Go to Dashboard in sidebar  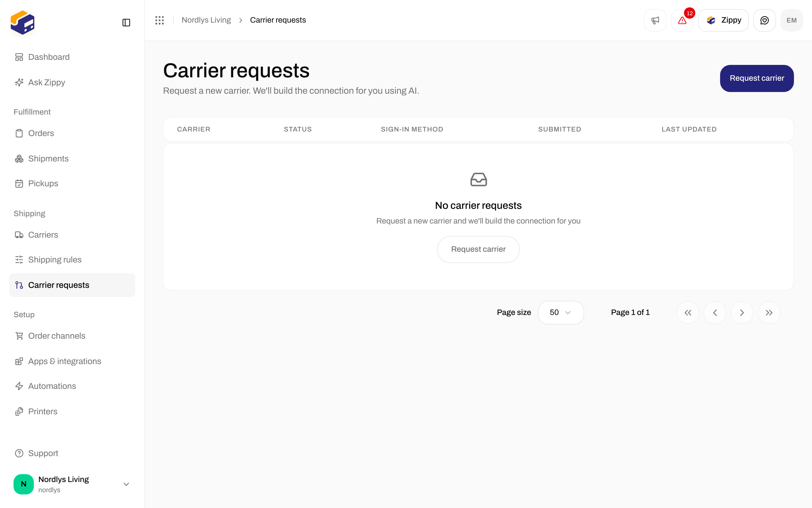point(72,57)
